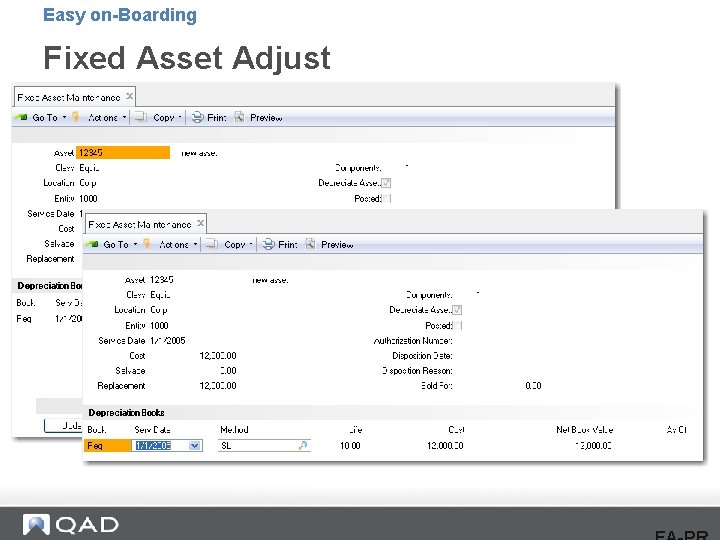This screenshot has height=540, width=720.
Task: Click the highlighted Asset 12345 field in back window
Action: (x=123, y=152)
